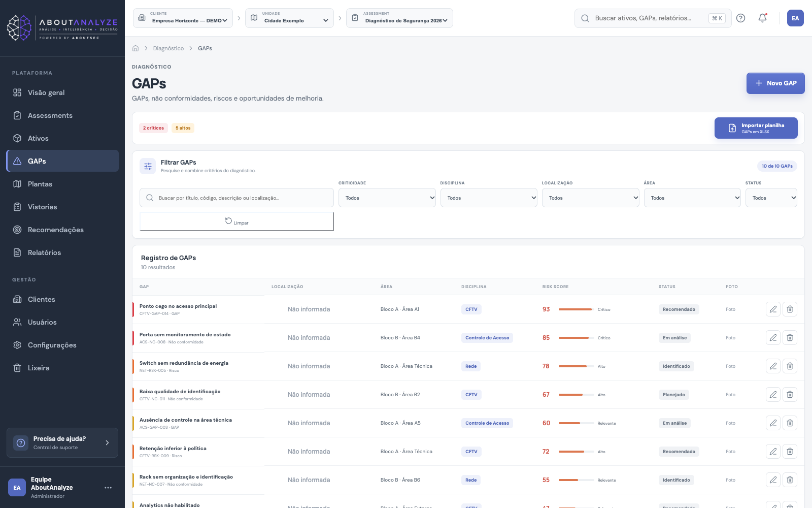Click the GAP search by title field
Viewport: 812px width, 508px height.
tap(236, 198)
